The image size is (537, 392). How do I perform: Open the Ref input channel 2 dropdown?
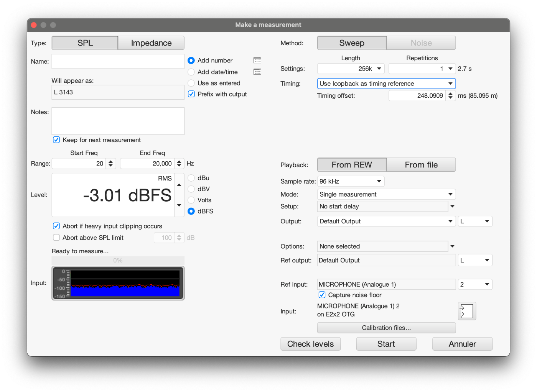(475, 284)
